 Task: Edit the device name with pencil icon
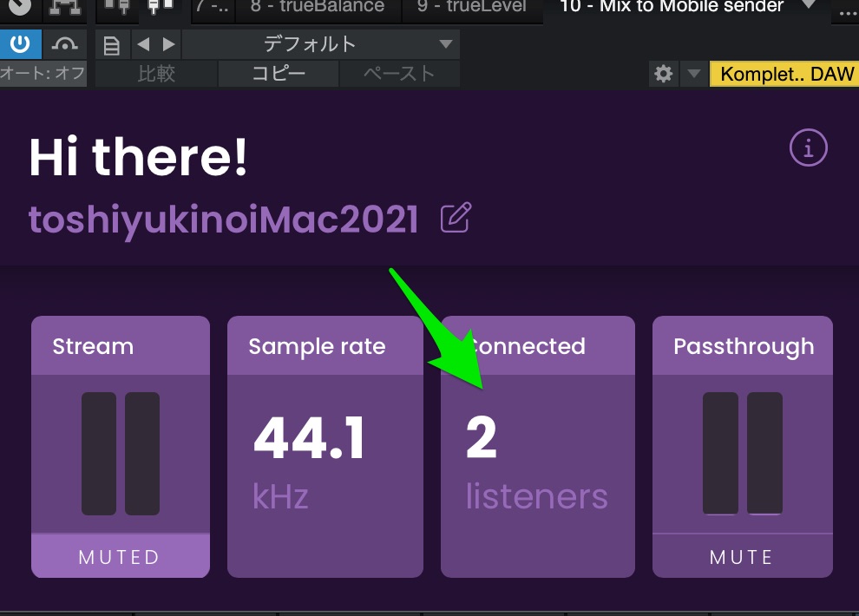pyautogui.click(x=456, y=219)
